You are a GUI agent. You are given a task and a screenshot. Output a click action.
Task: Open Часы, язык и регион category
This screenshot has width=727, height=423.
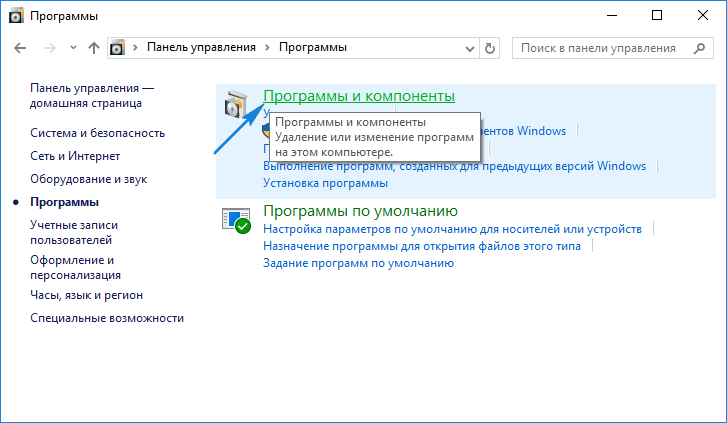point(86,295)
